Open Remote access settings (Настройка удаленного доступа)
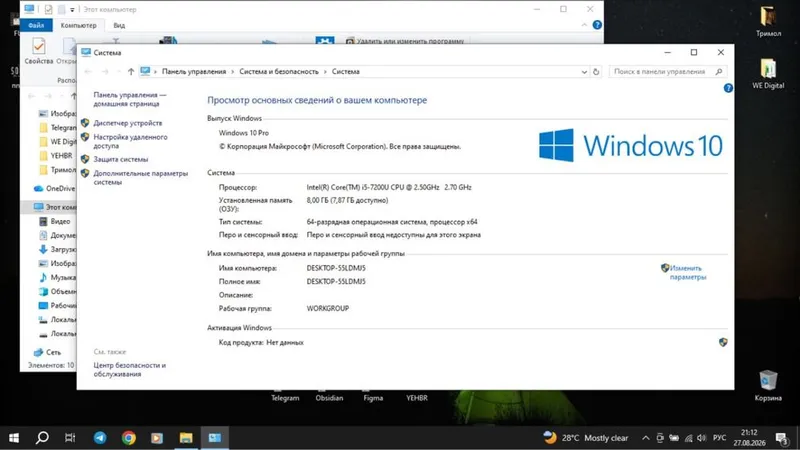Viewport: 800px width, 450px height. point(130,141)
